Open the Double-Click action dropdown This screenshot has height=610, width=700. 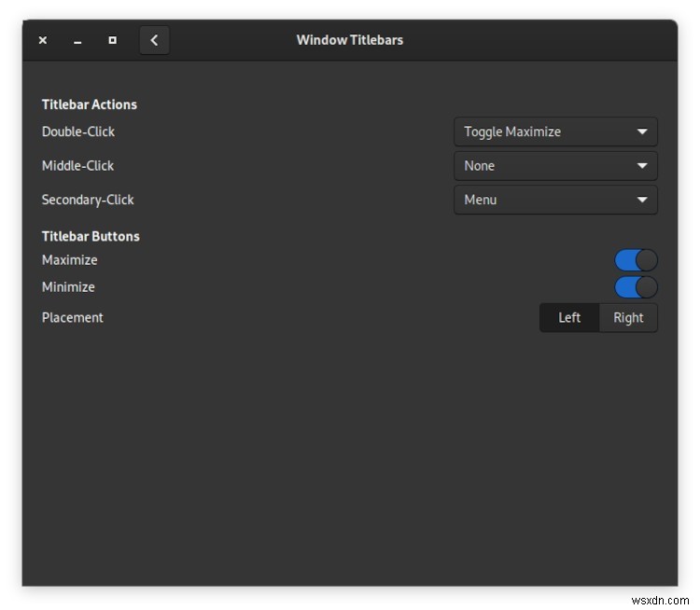[555, 132]
